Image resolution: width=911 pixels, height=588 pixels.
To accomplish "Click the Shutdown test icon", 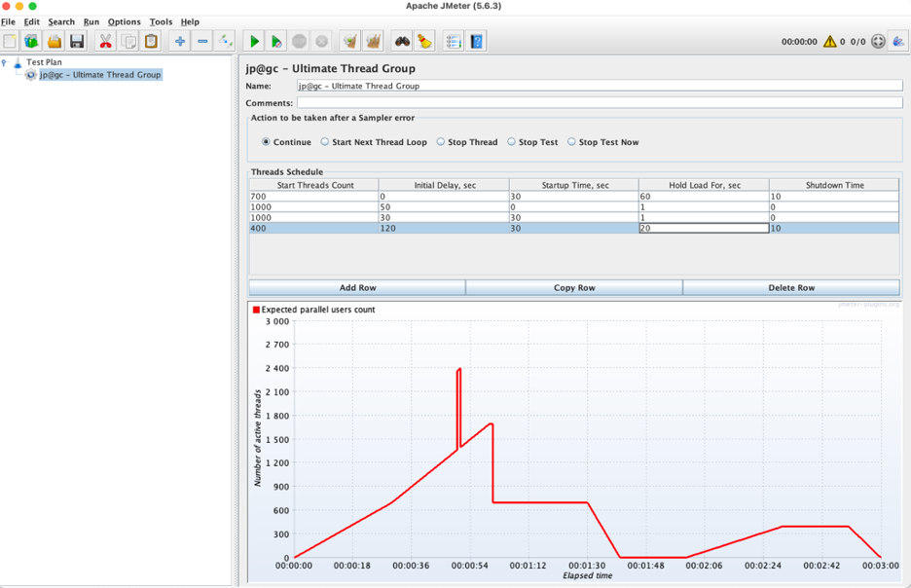I will [321, 41].
